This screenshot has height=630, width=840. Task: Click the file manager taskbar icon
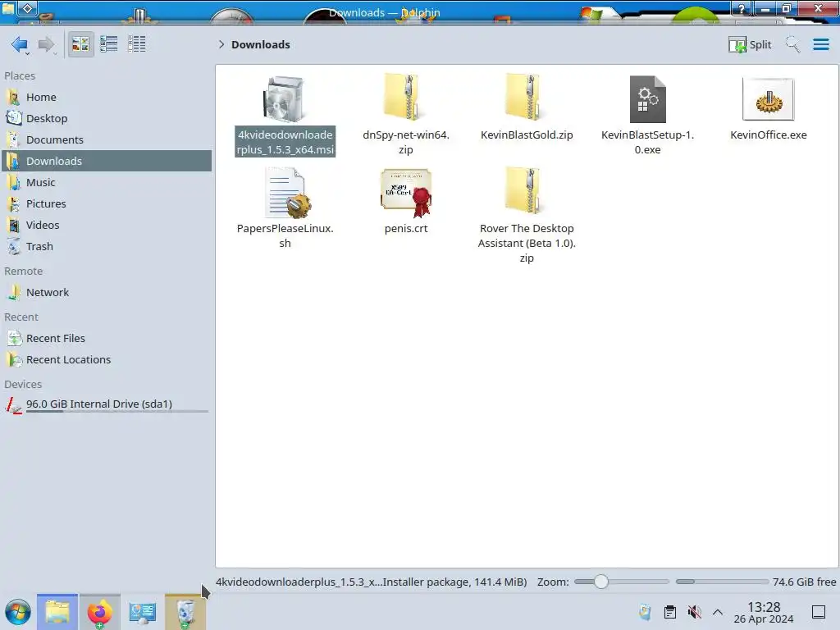click(x=57, y=612)
